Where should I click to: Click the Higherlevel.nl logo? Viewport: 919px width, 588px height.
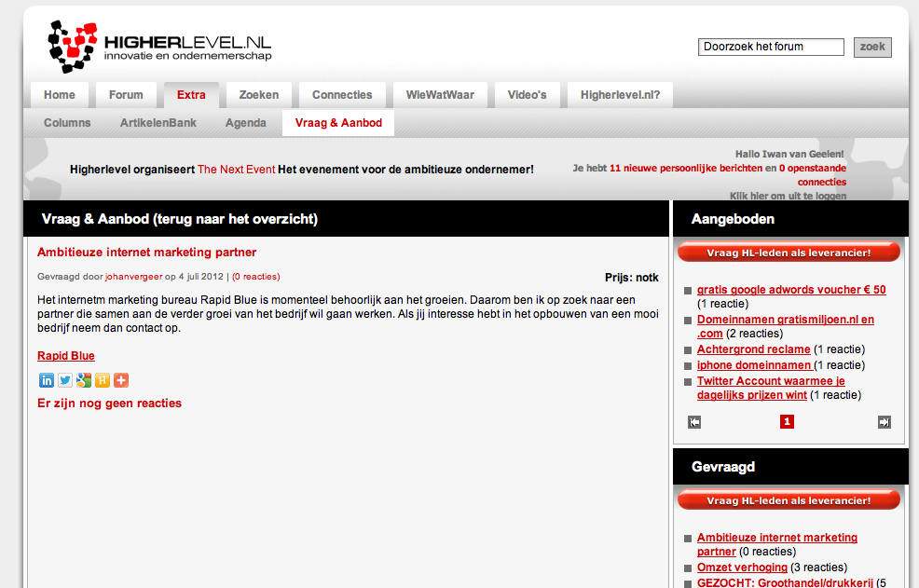[159, 47]
